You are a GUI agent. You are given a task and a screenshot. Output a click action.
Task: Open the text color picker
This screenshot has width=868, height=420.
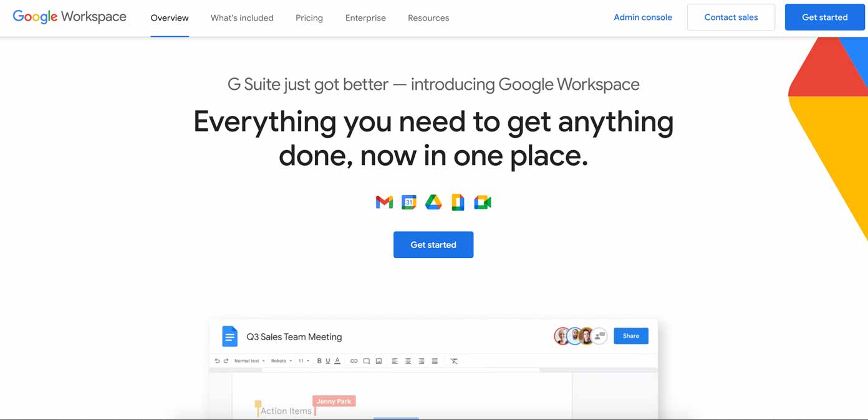click(337, 361)
